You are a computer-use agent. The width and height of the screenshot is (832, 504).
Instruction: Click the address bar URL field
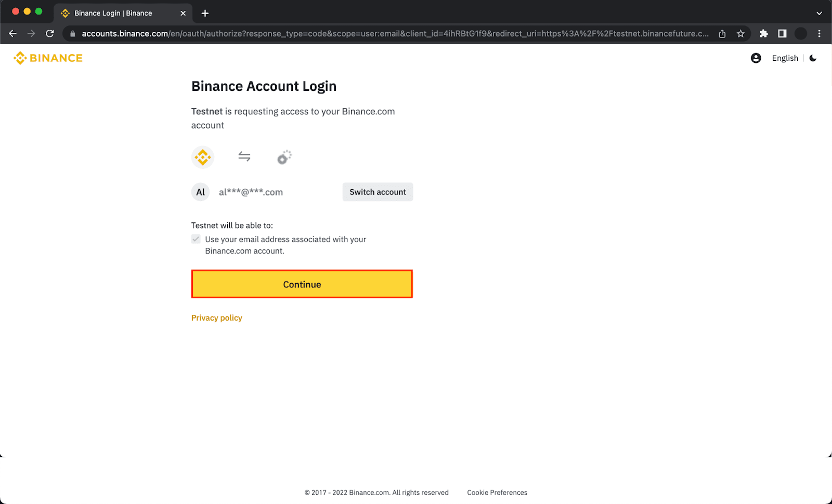pyautogui.click(x=395, y=34)
